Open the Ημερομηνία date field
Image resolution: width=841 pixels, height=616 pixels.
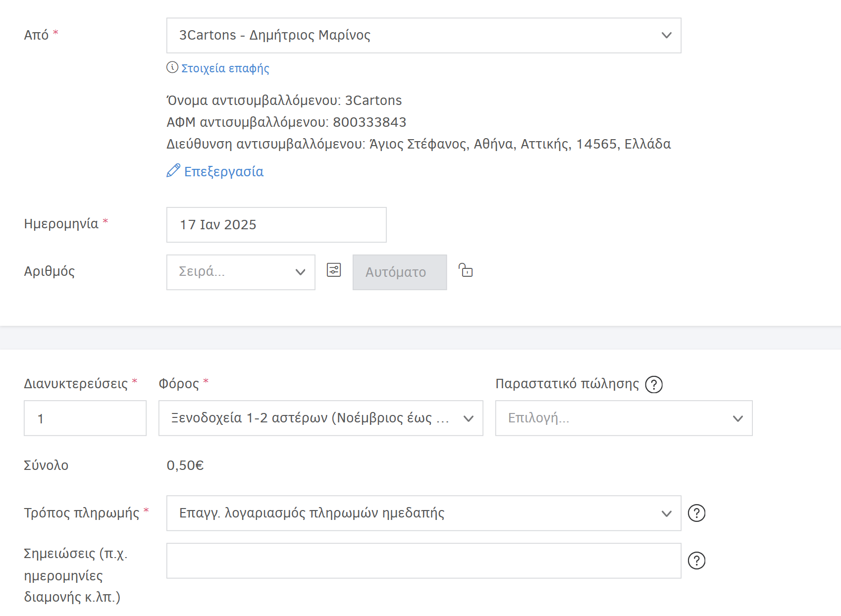click(276, 225)
